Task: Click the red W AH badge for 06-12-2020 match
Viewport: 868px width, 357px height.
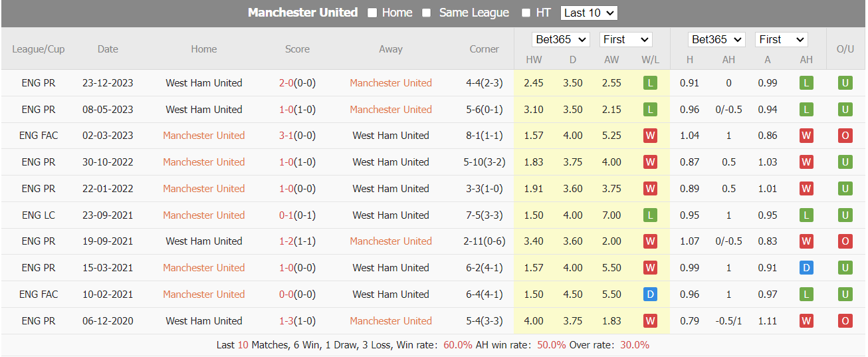Action: tap(806, 321)
